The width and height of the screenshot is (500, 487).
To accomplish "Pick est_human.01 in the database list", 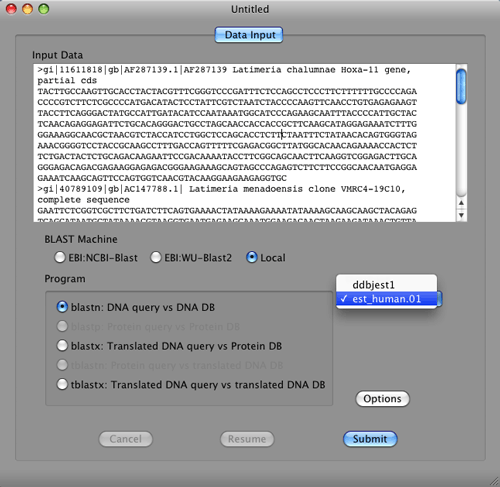I will click(x=386, y=299).
